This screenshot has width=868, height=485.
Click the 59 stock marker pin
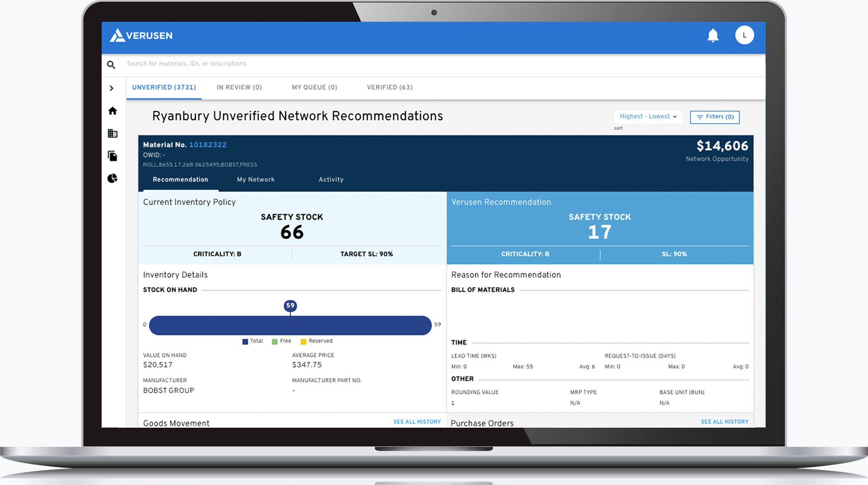(x=290, y=306)
